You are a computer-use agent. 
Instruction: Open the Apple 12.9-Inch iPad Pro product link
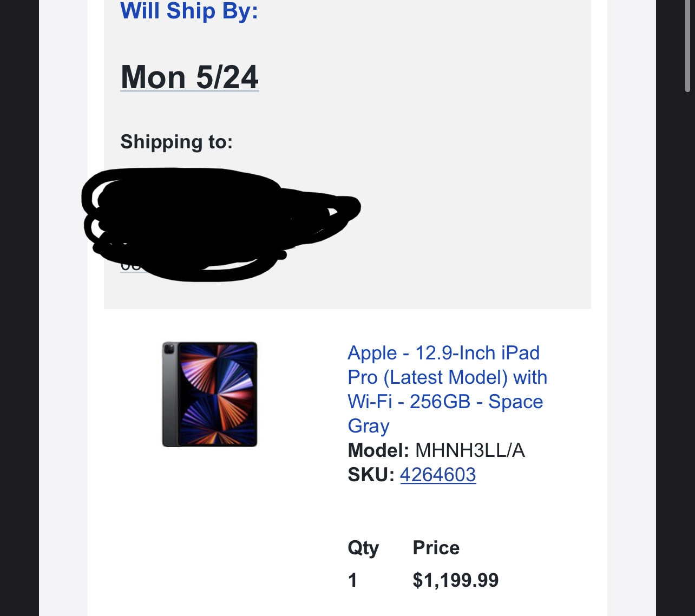(x=443, y=353)
